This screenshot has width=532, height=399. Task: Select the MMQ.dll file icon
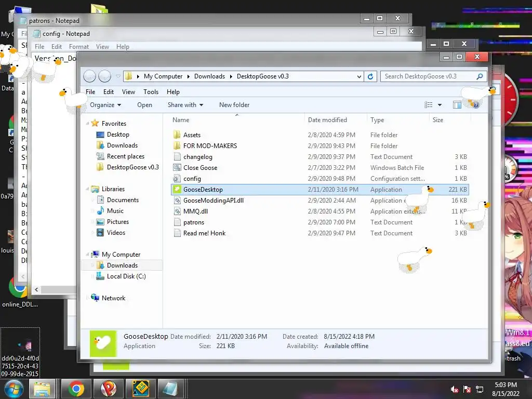[177, 211]
